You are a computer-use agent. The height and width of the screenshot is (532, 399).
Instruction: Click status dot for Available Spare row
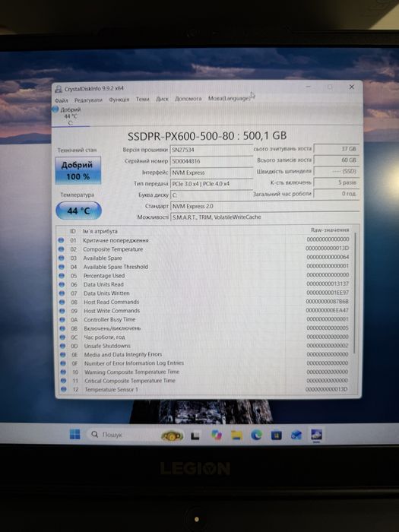[62, 258]
